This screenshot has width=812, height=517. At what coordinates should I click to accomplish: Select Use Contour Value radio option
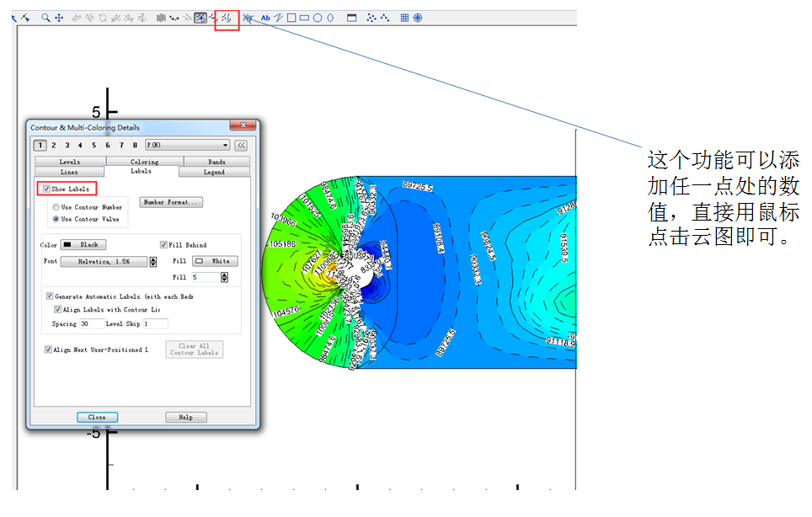click(56, 219)
